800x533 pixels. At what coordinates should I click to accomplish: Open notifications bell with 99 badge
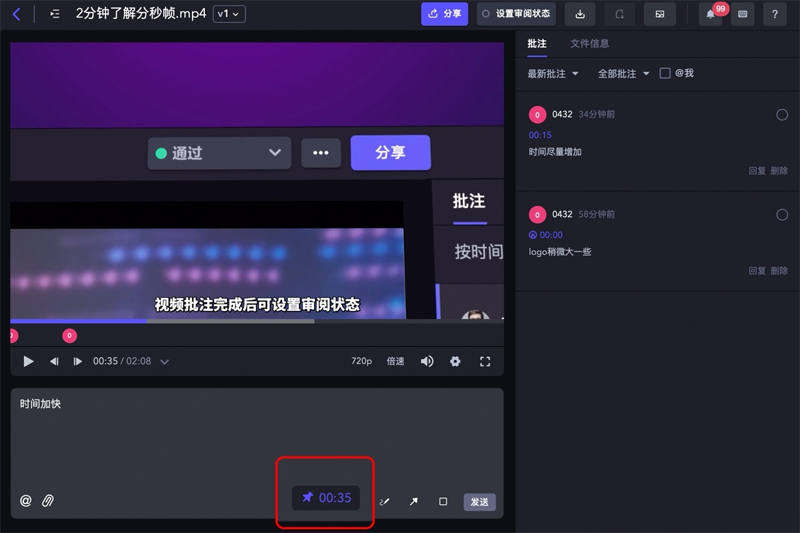point(711,14)
